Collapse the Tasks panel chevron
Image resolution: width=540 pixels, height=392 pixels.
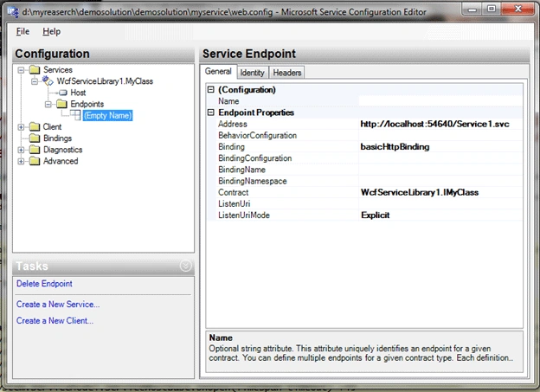[185, 266]
